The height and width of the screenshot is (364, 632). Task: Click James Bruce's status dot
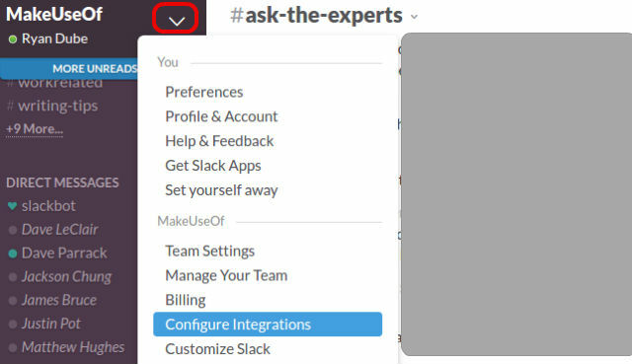tap(13, 301)
